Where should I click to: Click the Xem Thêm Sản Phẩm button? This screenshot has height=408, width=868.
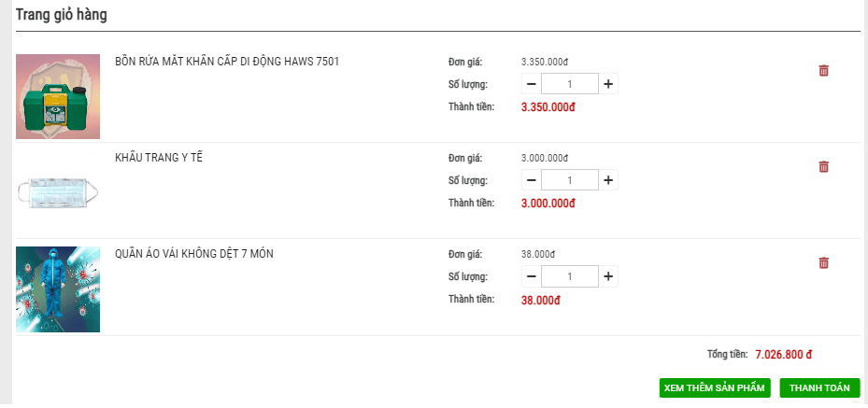click(x=715, y=387)
